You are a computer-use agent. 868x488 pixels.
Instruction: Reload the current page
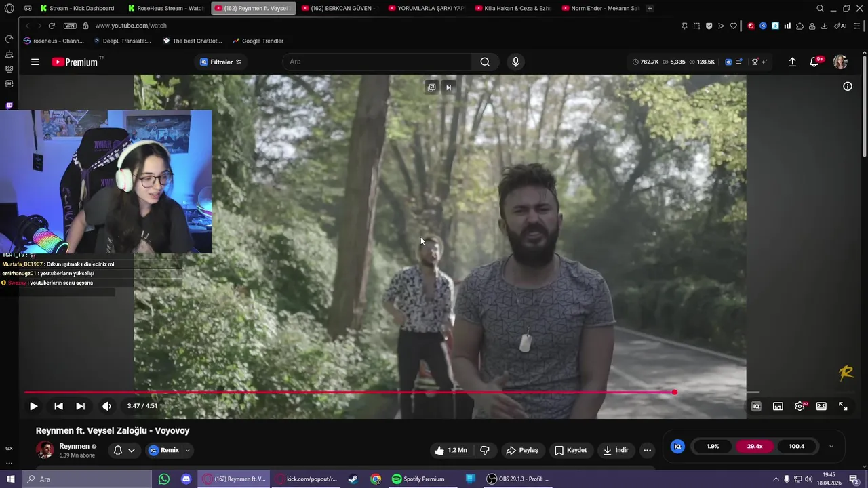click(x=52, y=26)
